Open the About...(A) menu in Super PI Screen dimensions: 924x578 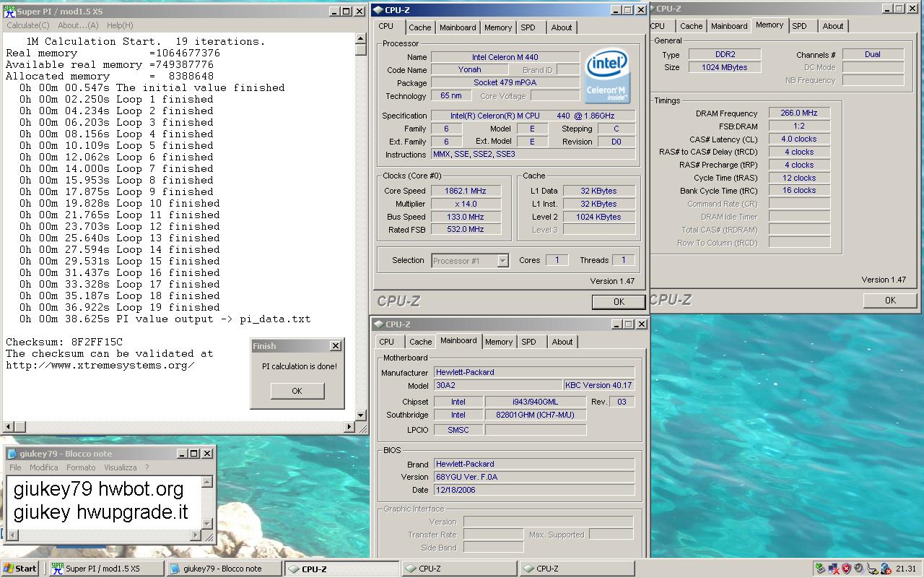tap(78, 25)
